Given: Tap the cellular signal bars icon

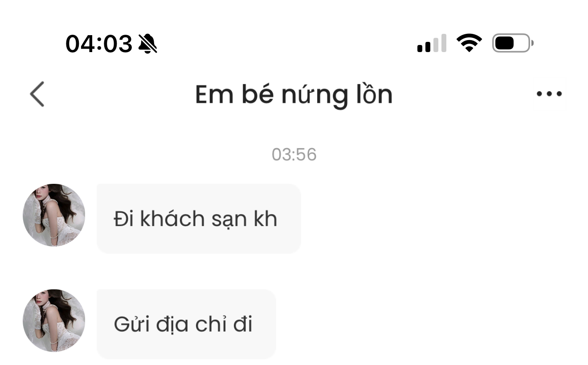Looking at the screenshot, I should [x=432, y=43].
